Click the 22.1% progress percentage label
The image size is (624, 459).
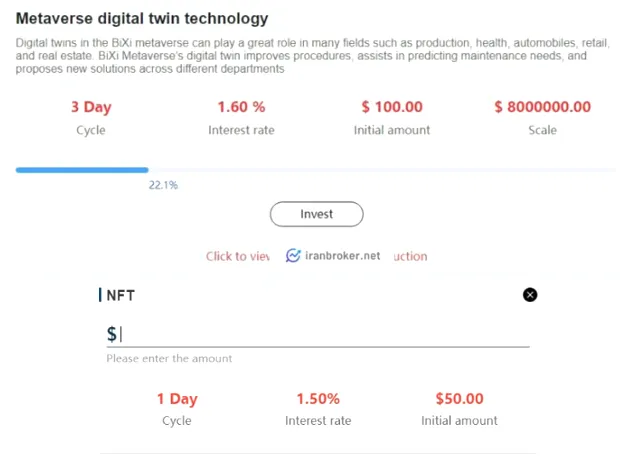pos(163,185)
